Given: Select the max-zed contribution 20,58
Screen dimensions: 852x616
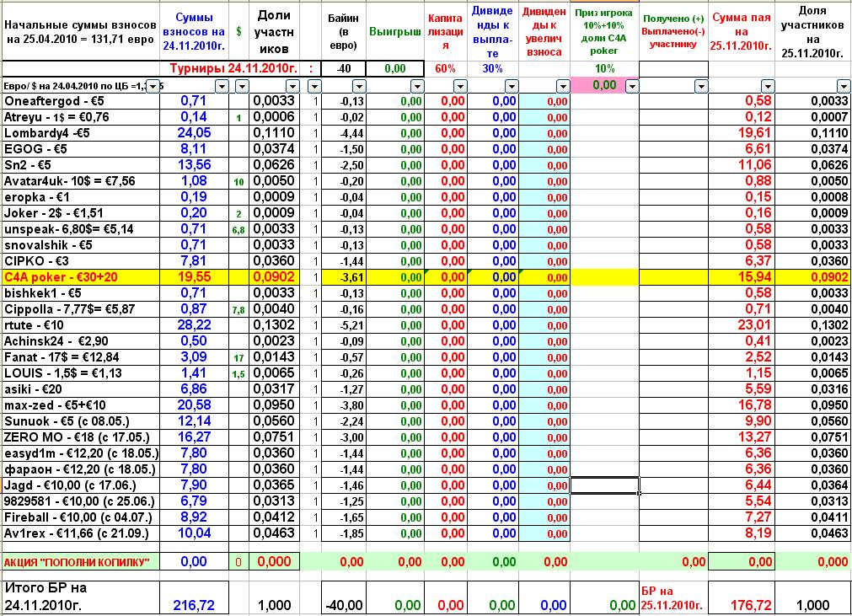Looking at the screenshot, I should (194, 405).
